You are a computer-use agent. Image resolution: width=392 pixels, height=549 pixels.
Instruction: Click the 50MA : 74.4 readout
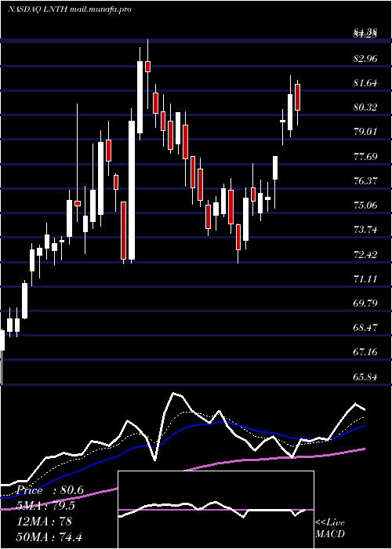coord(49,536)
